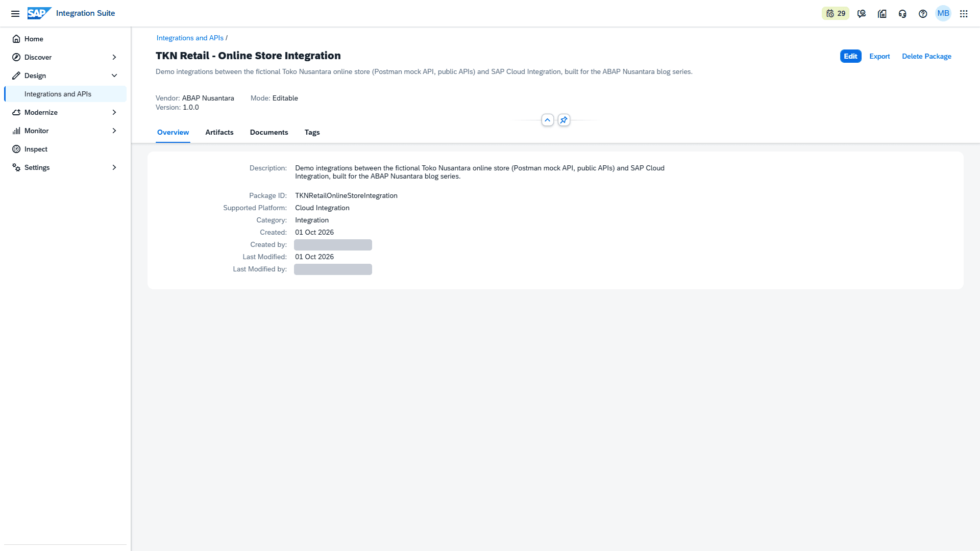Click the Design pencil icon
Image resolution: width=980 pixels, height=551 pixels.
16,76
